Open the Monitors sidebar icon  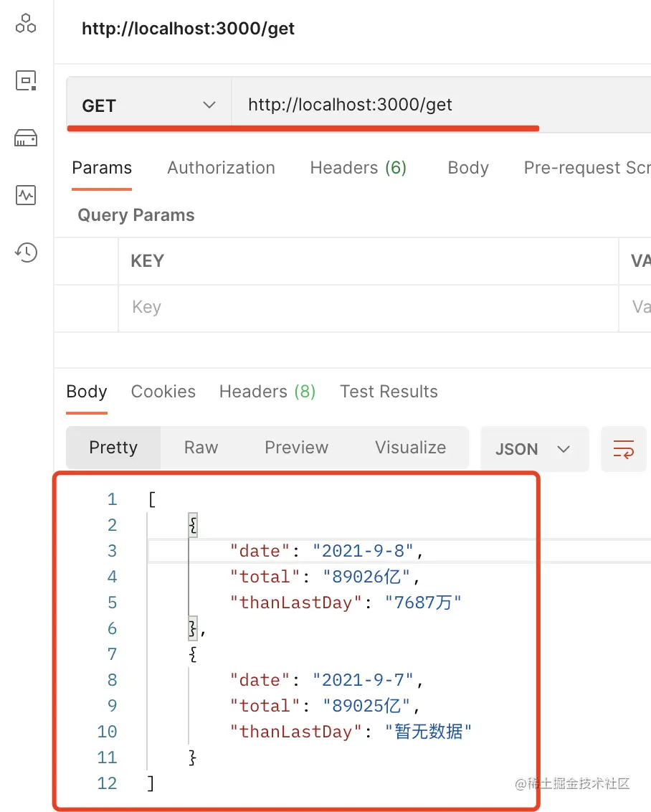point(26,195)
